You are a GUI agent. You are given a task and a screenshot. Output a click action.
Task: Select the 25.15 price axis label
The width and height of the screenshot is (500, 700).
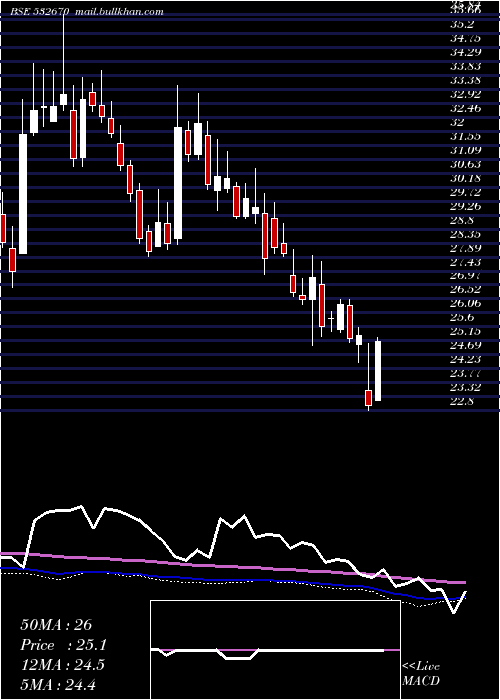(x=465, y=331)
